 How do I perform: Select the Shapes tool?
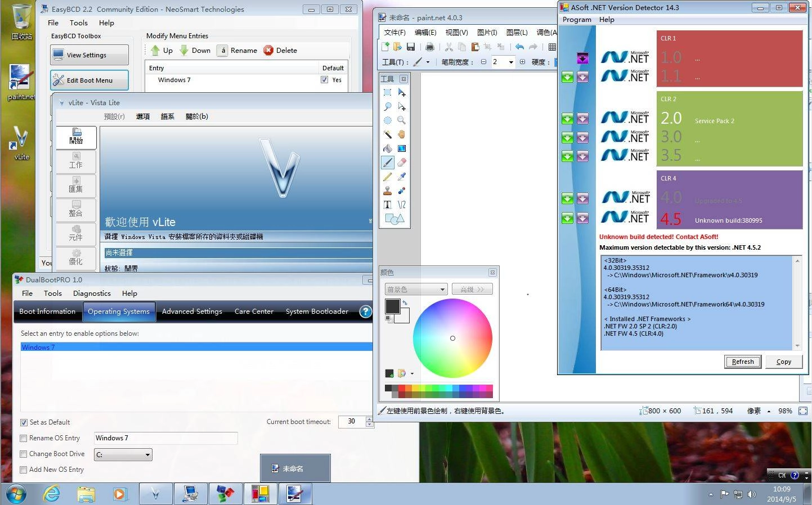(394, 219)
